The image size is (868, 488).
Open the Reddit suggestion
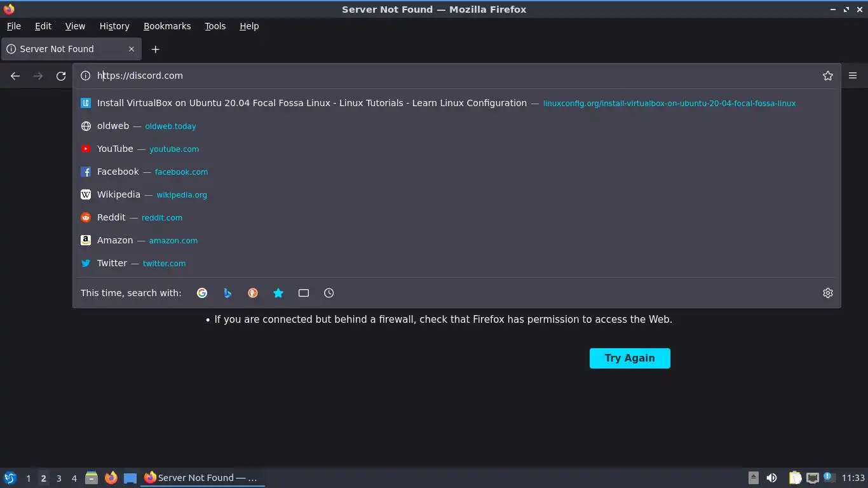pyautogui.click(x=456, y=217)
